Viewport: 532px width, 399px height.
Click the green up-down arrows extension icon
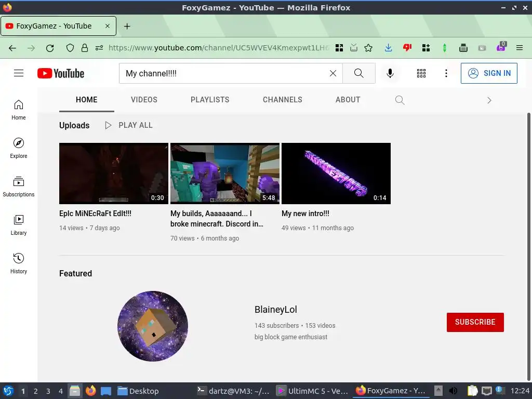coord(445,48)
